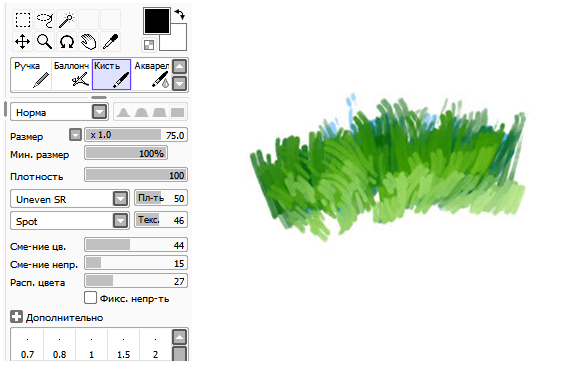574x365 pixels.
Task: Click the swap colors arrow icon
Action: click(180, 15)
